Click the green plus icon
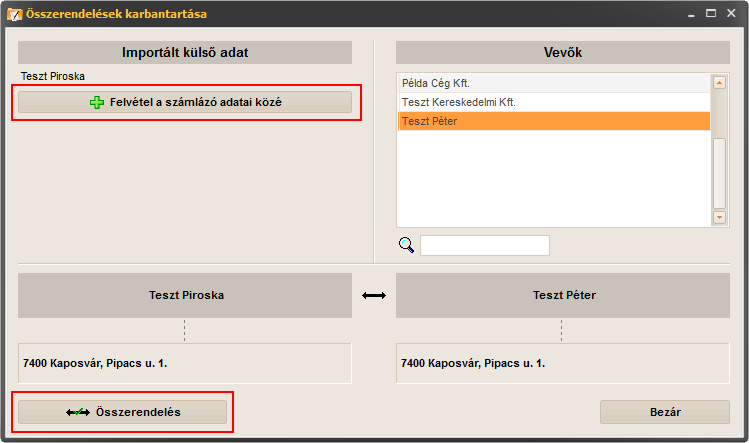 pyautogui.click(x=97, y=102)
